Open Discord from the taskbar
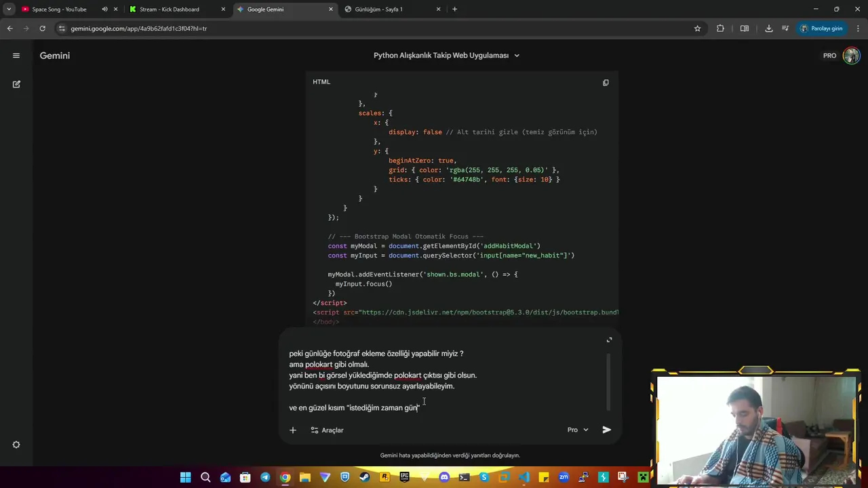 click(x=444, y=478)
